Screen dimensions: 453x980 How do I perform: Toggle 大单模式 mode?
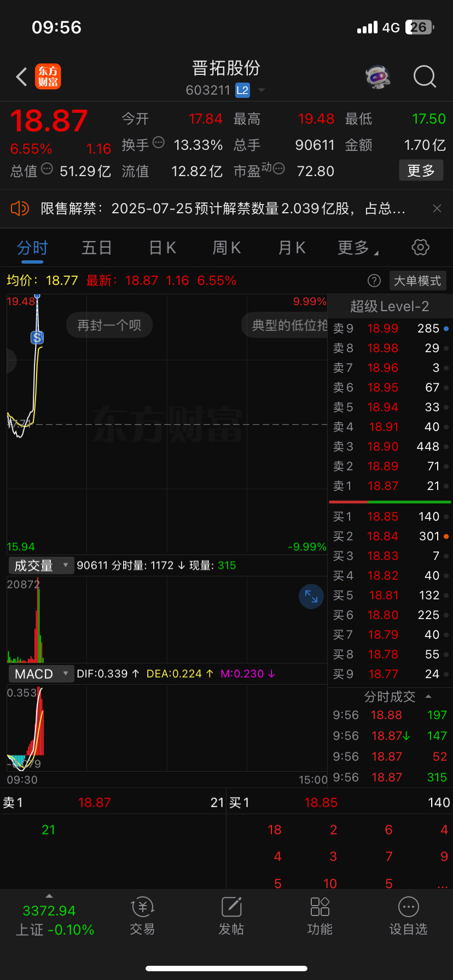[417, 281]
